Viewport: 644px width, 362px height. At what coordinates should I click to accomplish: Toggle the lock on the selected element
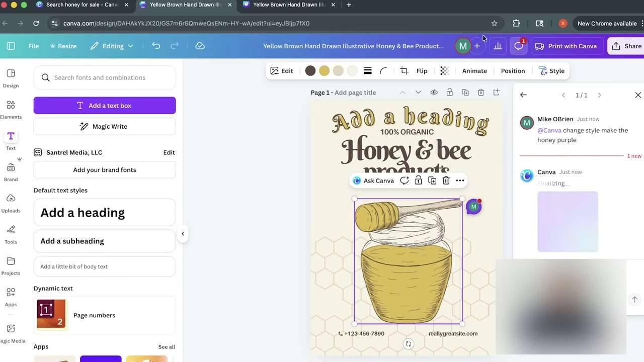pyautogui.click(x=418, y=180)
